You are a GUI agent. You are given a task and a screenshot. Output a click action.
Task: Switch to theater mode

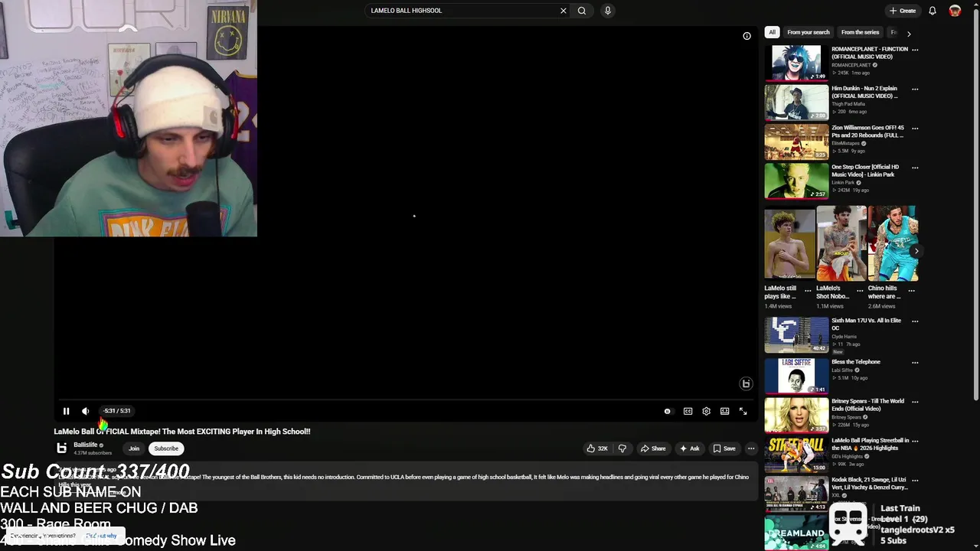(724, 411)
